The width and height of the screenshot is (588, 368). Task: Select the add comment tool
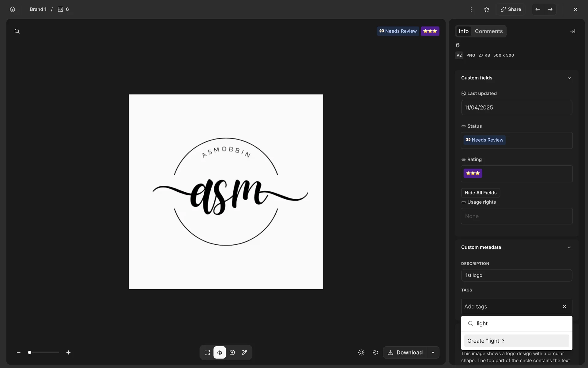coord(232,352)
